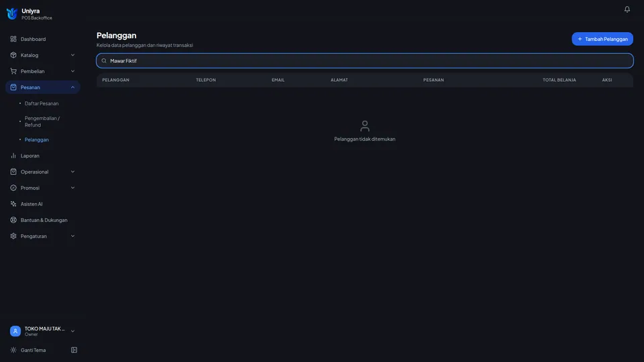Focus the customer search field
The height and width of the screenshot is (362, 644).
pyautogui.click(x=365, y=61)
